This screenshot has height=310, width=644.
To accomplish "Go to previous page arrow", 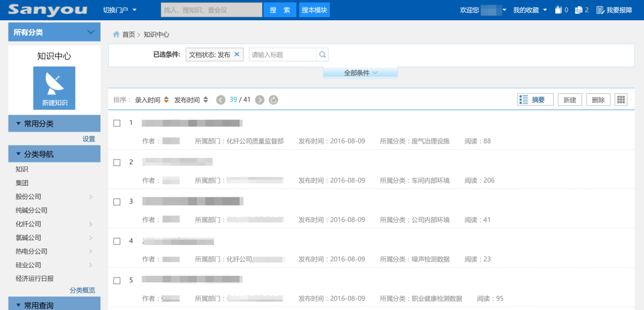I will [x=221, y=100].
